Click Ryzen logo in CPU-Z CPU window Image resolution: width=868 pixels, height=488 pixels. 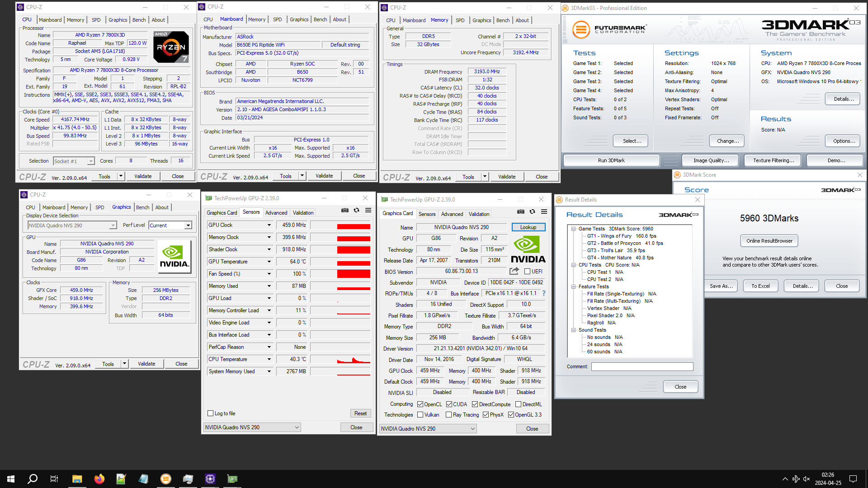tap(171, 47)
